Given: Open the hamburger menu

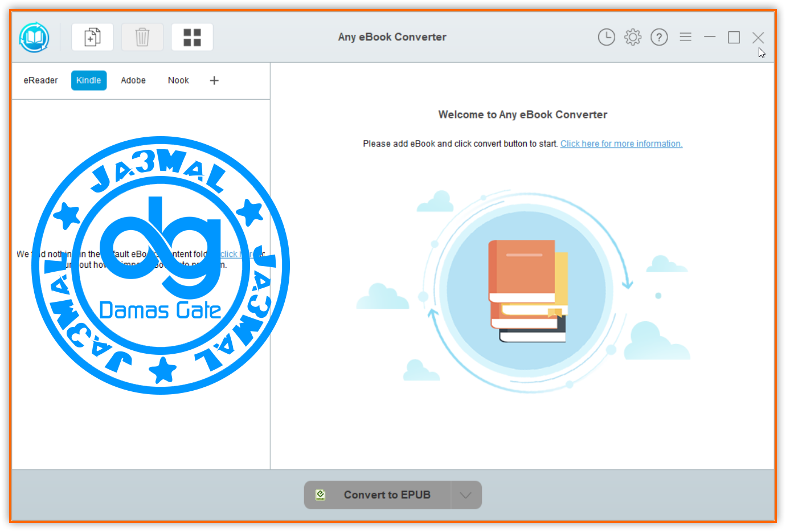Looking at the screenshot, I should point(686,37).
